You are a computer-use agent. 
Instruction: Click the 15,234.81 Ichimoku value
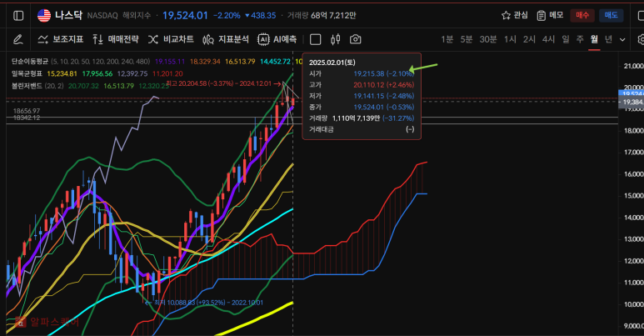[x=62, y=73]
